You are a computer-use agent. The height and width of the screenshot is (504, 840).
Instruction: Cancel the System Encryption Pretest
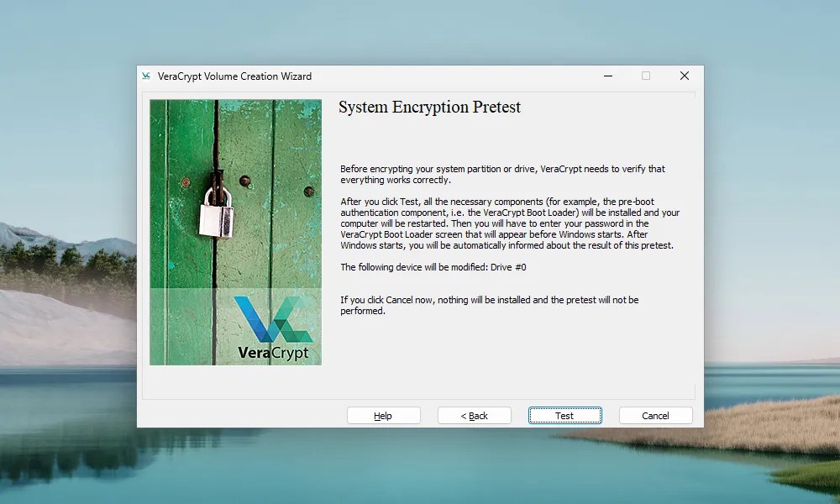point(655,415)
